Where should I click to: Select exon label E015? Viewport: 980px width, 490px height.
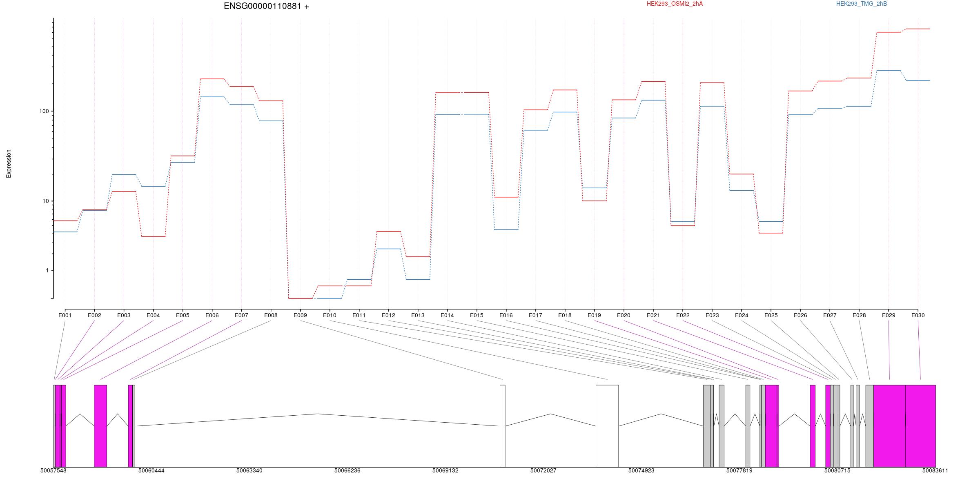click(477, 315)
